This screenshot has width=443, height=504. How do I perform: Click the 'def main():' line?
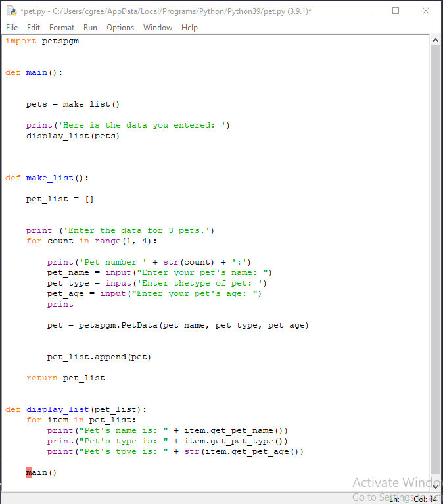[x=34, y=72]
